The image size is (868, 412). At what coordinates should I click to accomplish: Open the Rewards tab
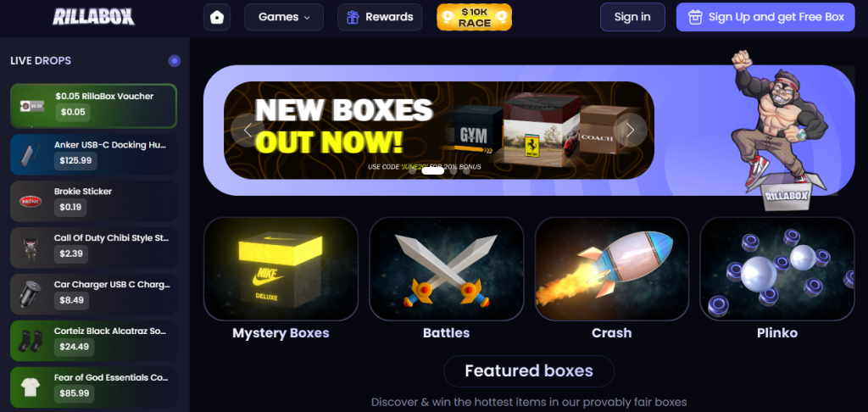click(380, 17)
